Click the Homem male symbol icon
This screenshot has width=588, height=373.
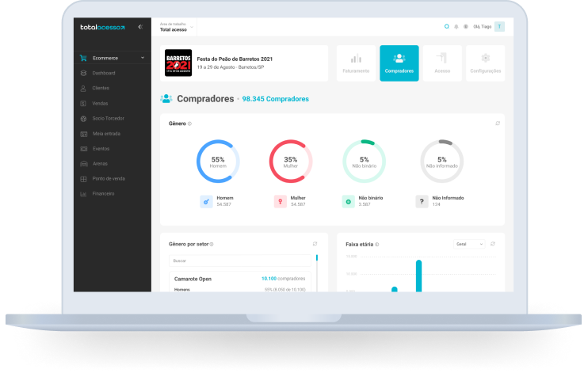[x=206, y=201]
